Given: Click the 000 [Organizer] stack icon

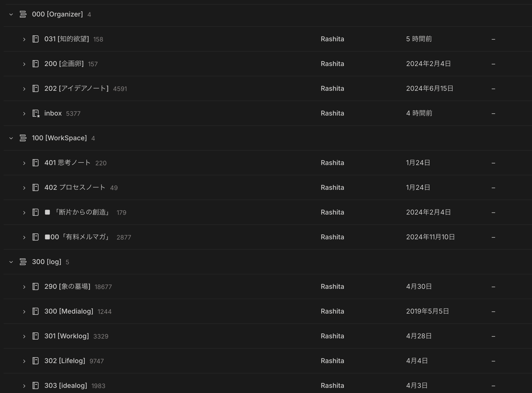Looking at the screenshot, I should 23,14.
